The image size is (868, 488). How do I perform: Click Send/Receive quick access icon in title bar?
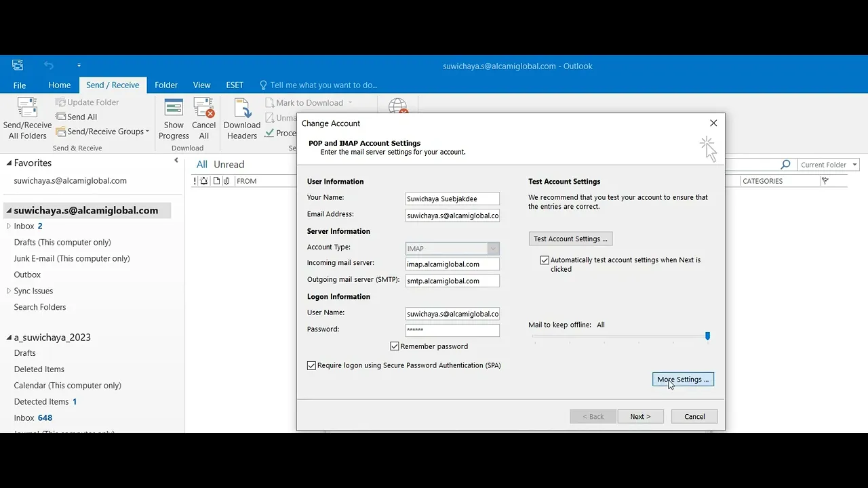(18, 66)
